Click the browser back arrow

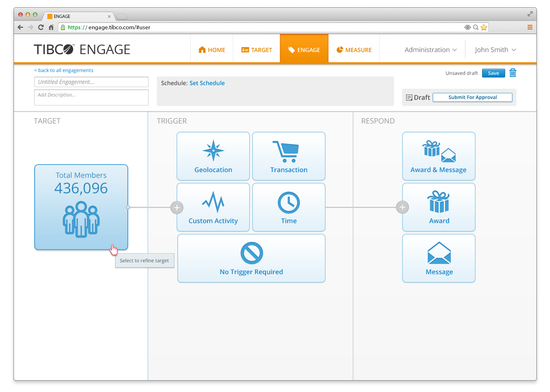click(21, 27)
